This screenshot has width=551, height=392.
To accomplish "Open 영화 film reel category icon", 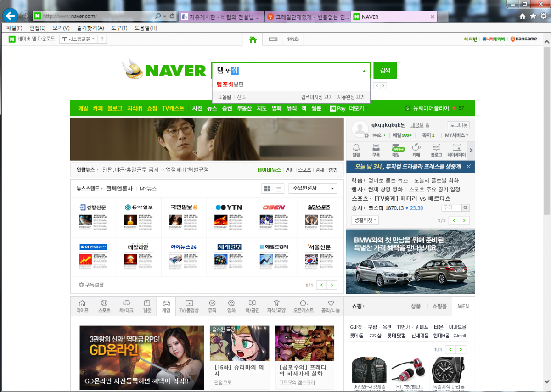I will [231, 306].
